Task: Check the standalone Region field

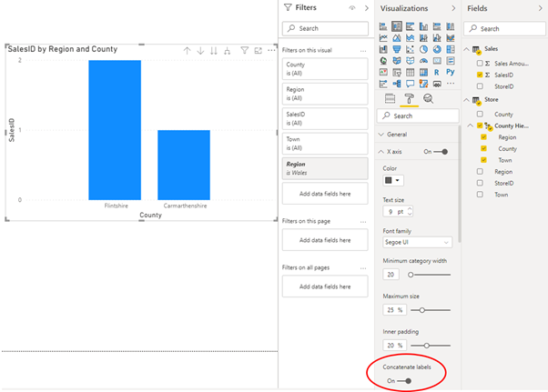Action: 480,171
